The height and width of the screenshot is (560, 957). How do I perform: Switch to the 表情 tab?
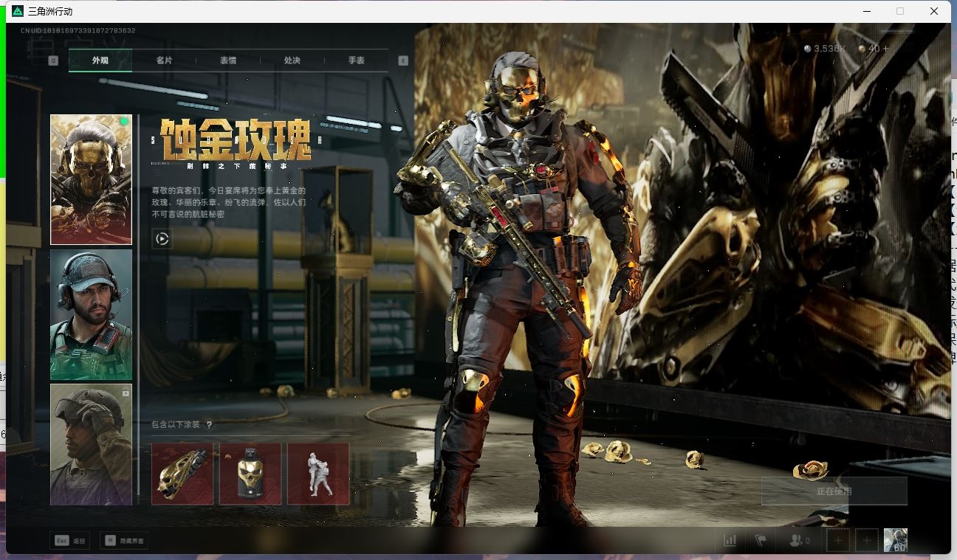tap(228, 61)
